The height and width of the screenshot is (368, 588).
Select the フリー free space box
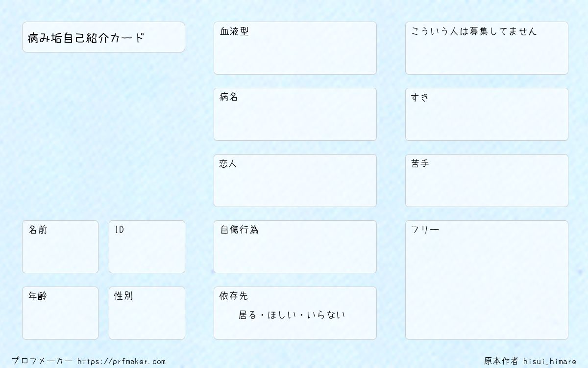pos(487,280)
